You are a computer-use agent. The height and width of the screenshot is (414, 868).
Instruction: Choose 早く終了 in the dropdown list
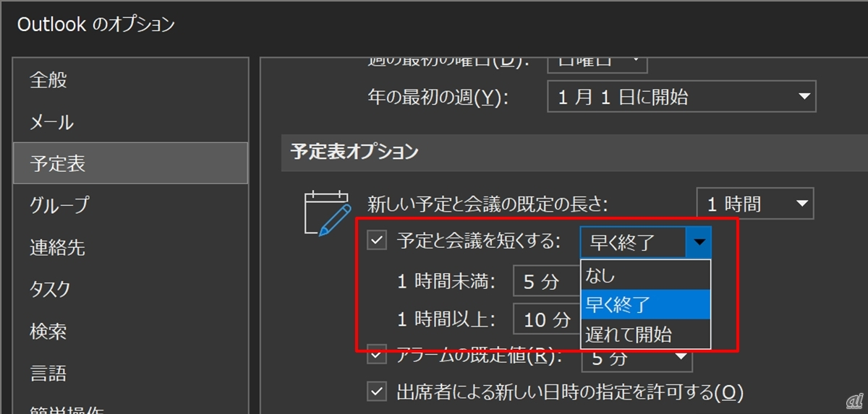pyautogui.click(x=646, y=304)
